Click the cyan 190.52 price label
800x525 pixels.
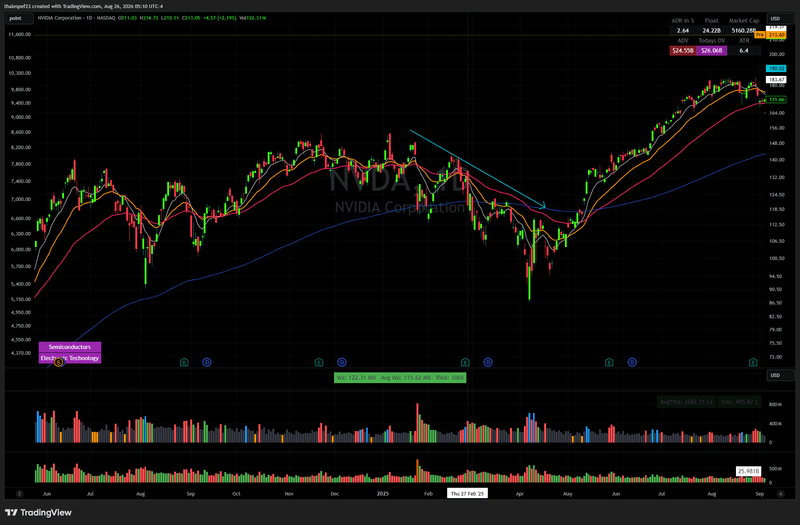coord(776,68)
